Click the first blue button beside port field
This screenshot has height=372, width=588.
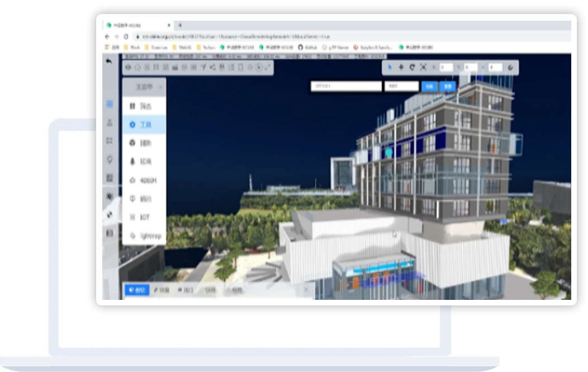tap(429, 86)
